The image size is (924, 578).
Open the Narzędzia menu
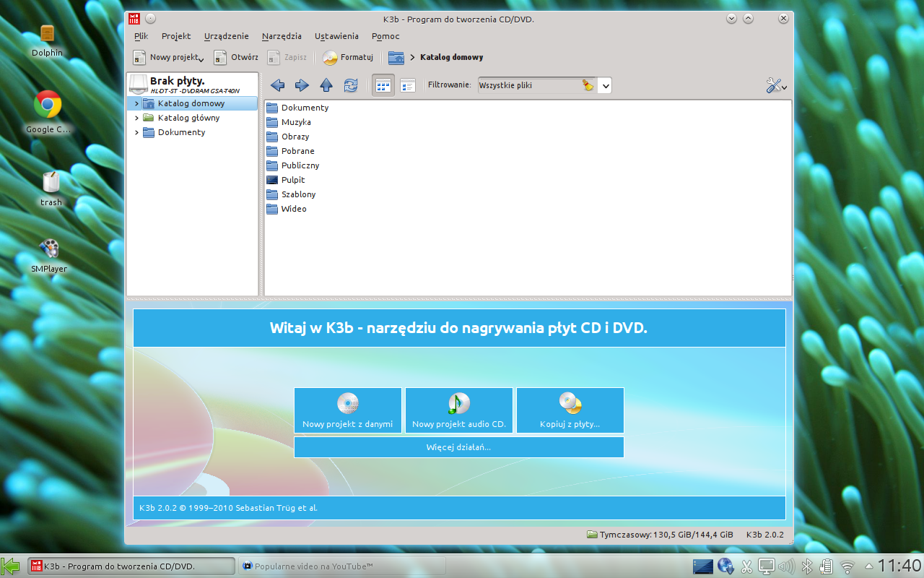coord(282,36)
